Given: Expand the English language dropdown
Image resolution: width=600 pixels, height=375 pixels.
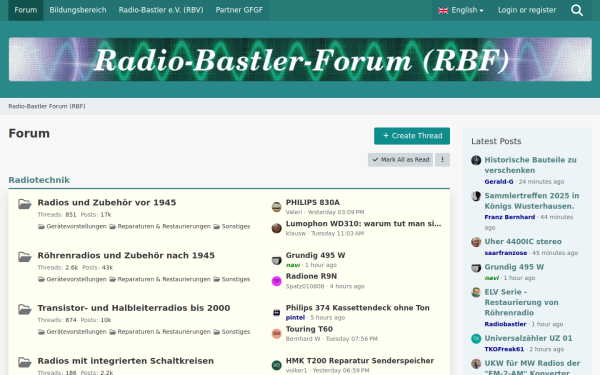Looking at the screenshot, I should (x=461, y=10).
